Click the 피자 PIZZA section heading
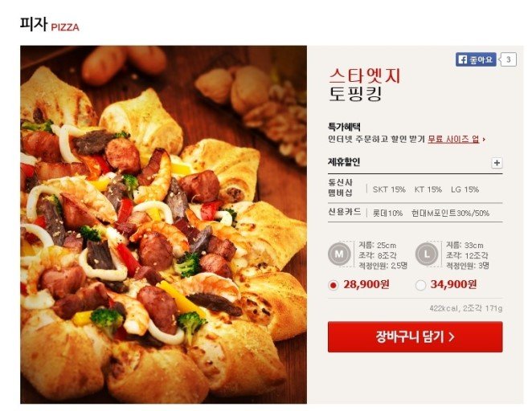Screen dimensions: 532x411 [x=50, y=25]
